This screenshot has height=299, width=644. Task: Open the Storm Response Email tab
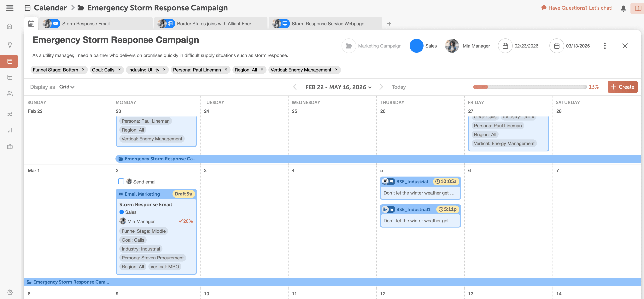pos(86,24)
